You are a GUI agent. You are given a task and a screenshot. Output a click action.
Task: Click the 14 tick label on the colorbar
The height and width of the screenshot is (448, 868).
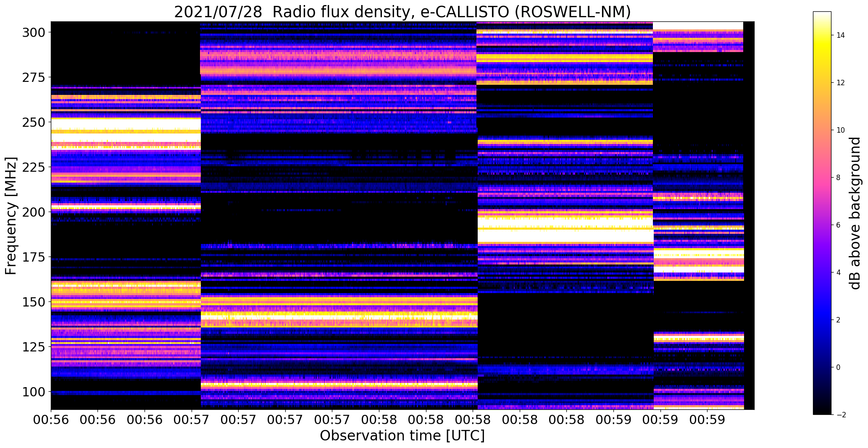click(x=841, y=35)
